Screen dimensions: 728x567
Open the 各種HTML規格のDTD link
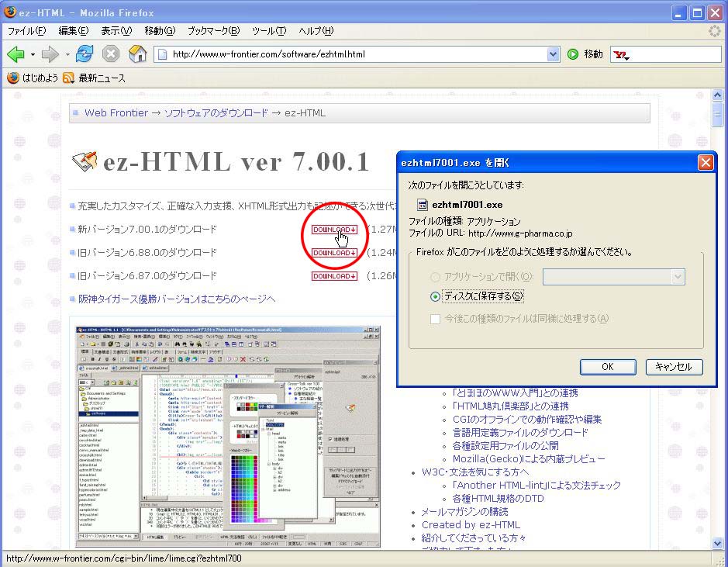click(499, 499)
